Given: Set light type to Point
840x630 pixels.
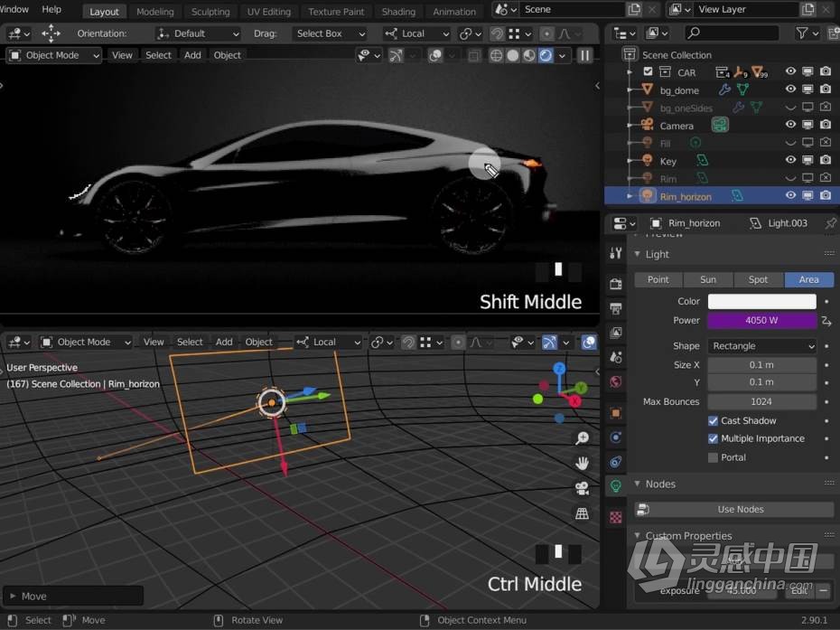Looking at the screenshot, I should (658, 279).
